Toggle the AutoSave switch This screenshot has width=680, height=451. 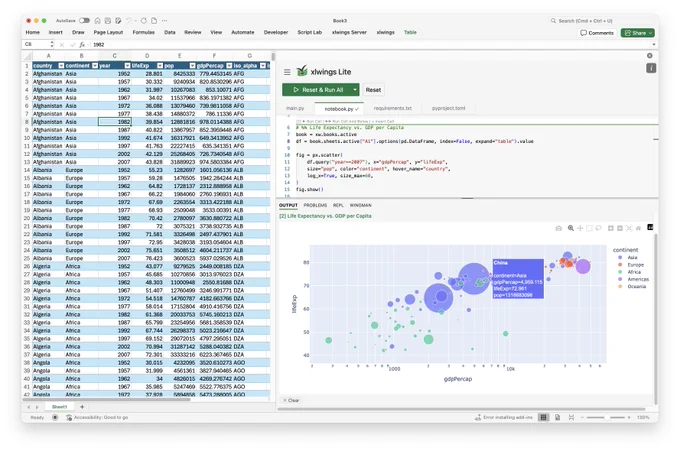pyautogui.click(x=85, y=20)
